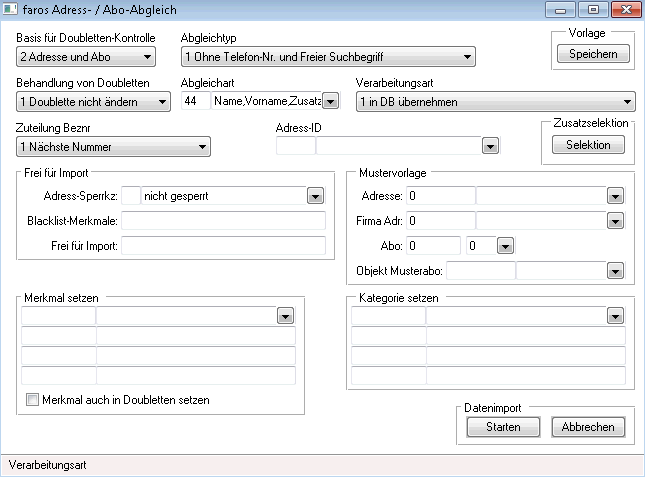Open the Objekt Musterabo dropdown arrow

[x=614, y=270]
